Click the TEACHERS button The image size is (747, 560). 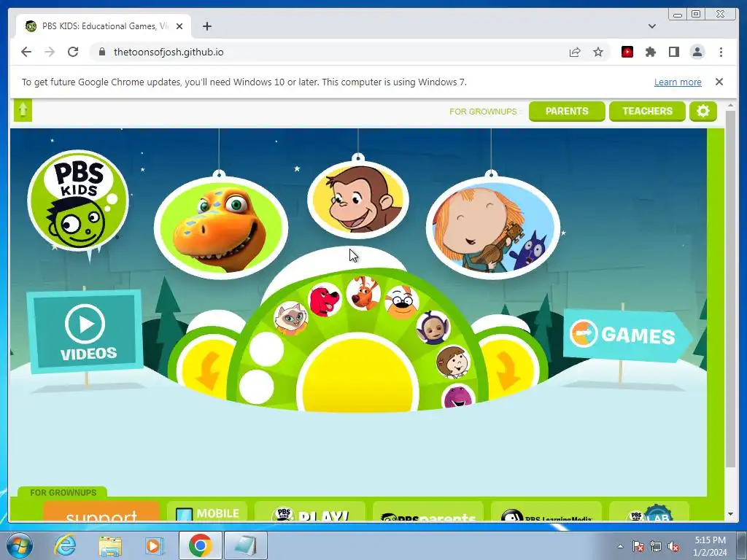[647, 112]
